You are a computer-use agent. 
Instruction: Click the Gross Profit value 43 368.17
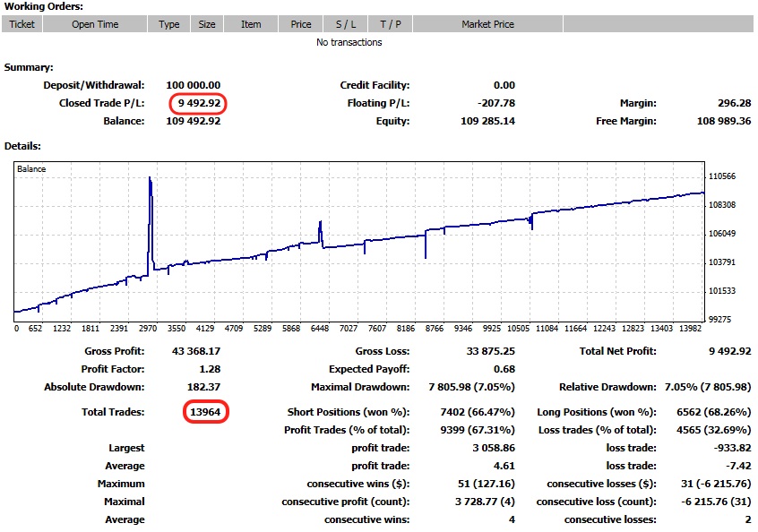click(195, 351)
